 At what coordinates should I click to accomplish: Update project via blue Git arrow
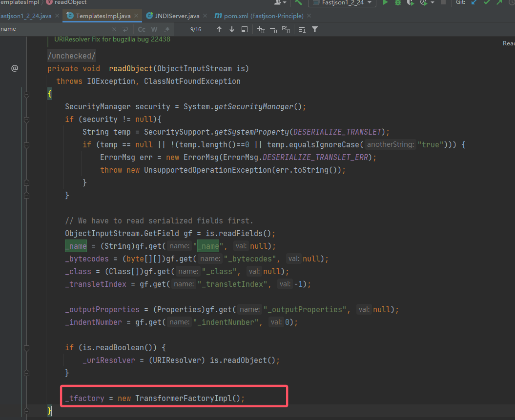pos(474,2)
